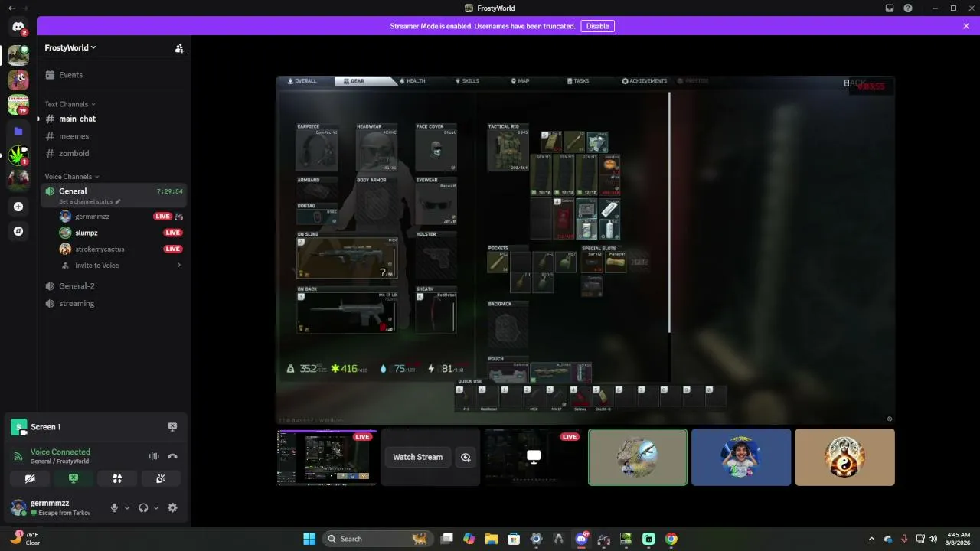Open the soundboard icon
980x551 pixels.
[x=161, y=478]
